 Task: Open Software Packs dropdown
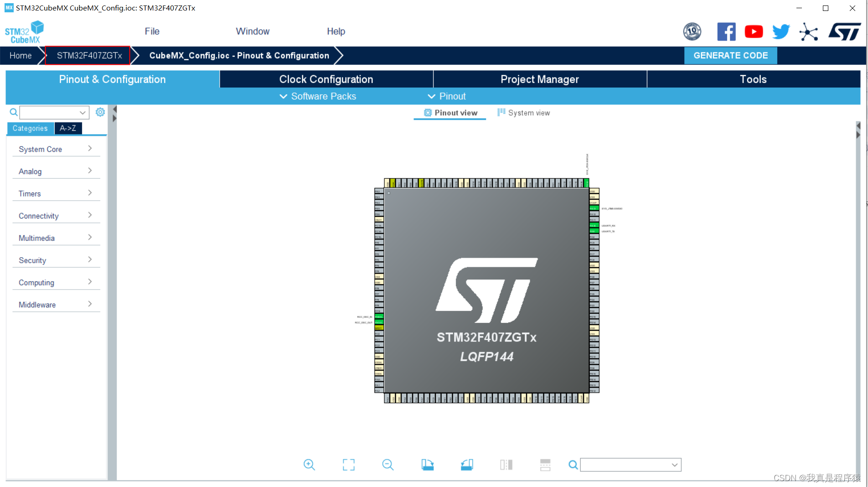[x=318, y=96]
